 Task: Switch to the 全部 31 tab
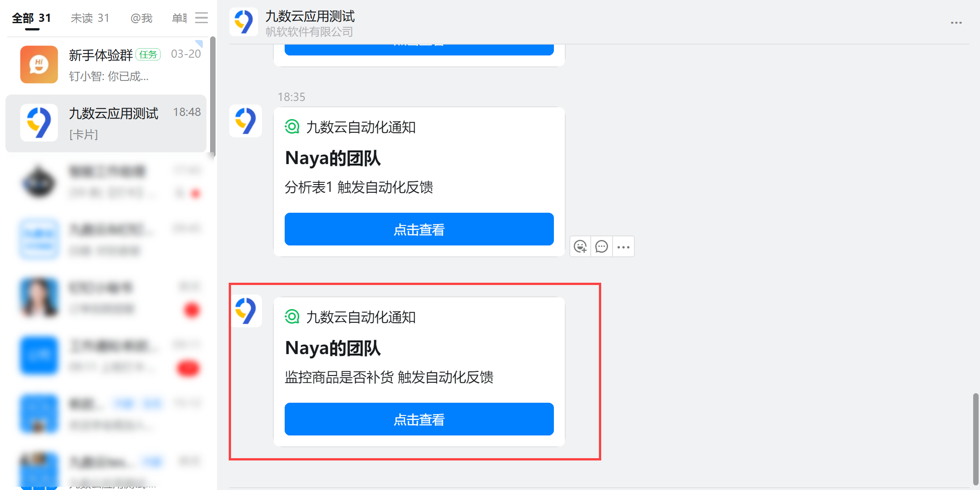(31, 18)
